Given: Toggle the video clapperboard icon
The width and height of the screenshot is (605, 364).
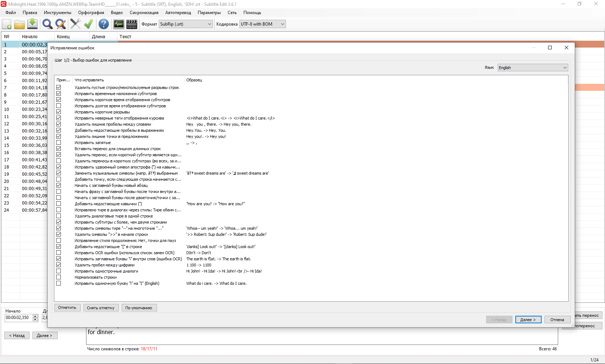Looking at the screenshot, I should [132, 24].
